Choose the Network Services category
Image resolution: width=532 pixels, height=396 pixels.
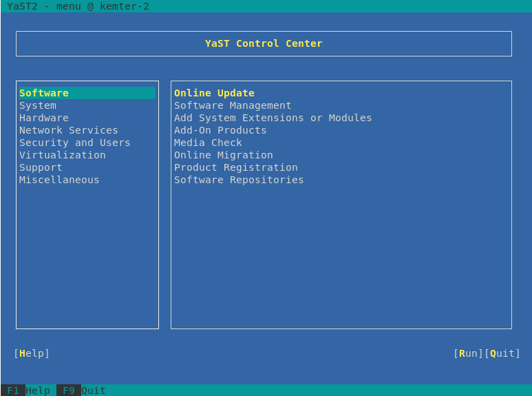tap(69, 130)
